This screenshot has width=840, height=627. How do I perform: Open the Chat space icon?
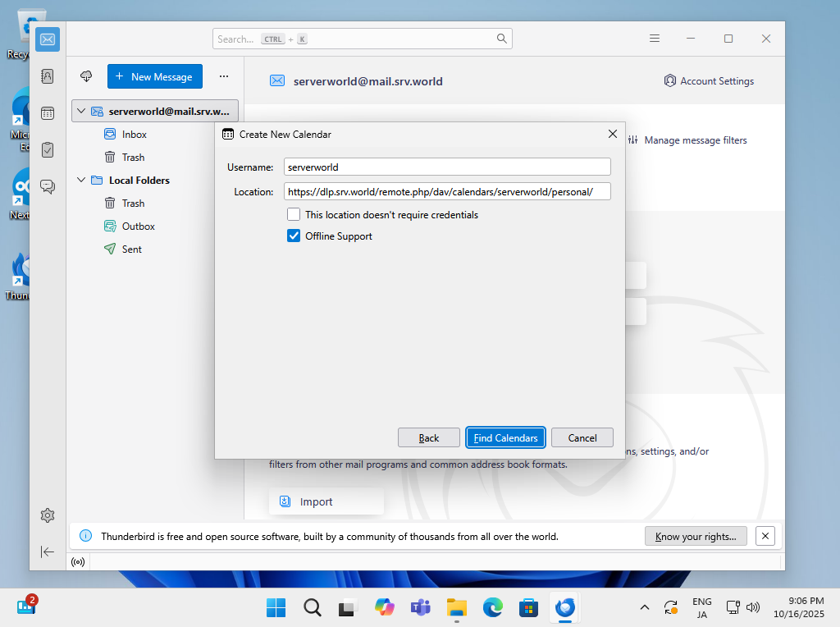tap(48, 186)
